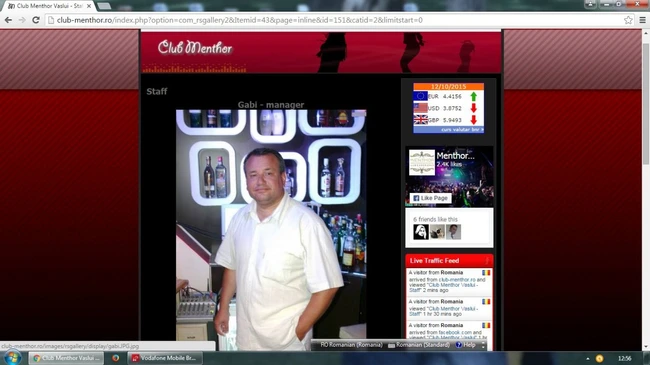Reload the page with refresh icon
Viewport: 650px width, 365px height.
(36, 20)
